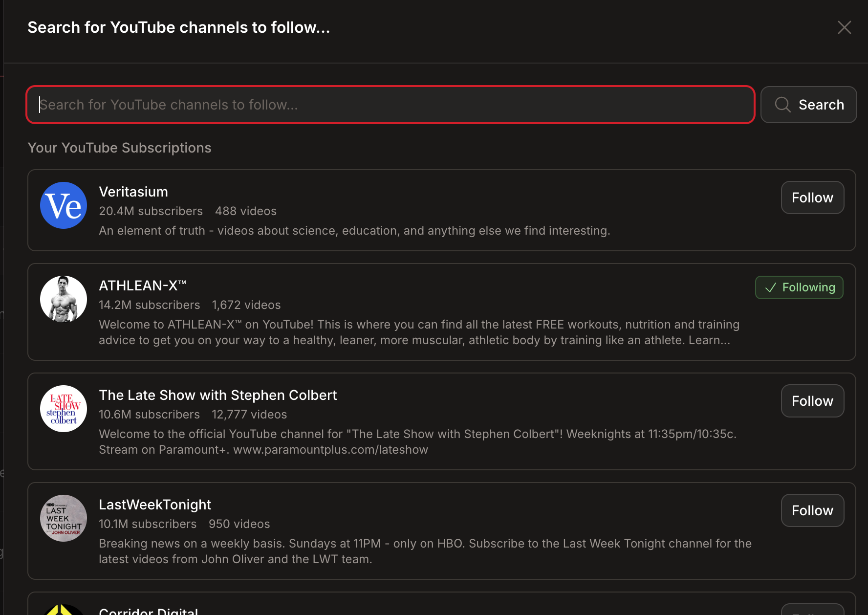This screenshot has width=868, height=615.
Task: Click the dialog title 'Search for YouTube channels to follow...'
Action: pyautogui.click(x=179, y=27)
